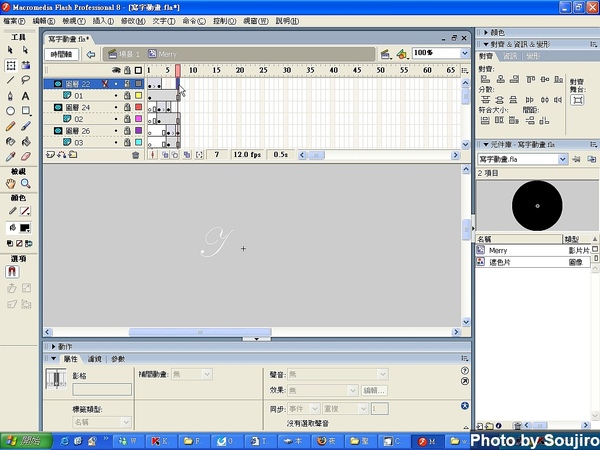This screenshot has width=600, height=450.
Task: Choose the Oval tool
Action: (10, 110)
